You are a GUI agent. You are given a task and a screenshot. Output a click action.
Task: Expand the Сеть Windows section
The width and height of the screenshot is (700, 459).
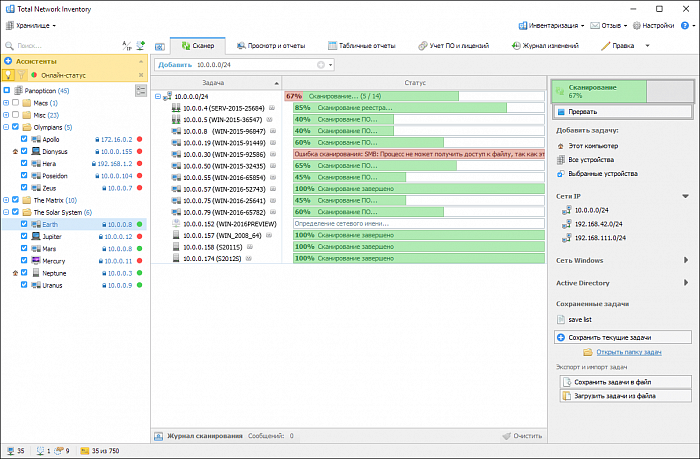pos(685,260)
